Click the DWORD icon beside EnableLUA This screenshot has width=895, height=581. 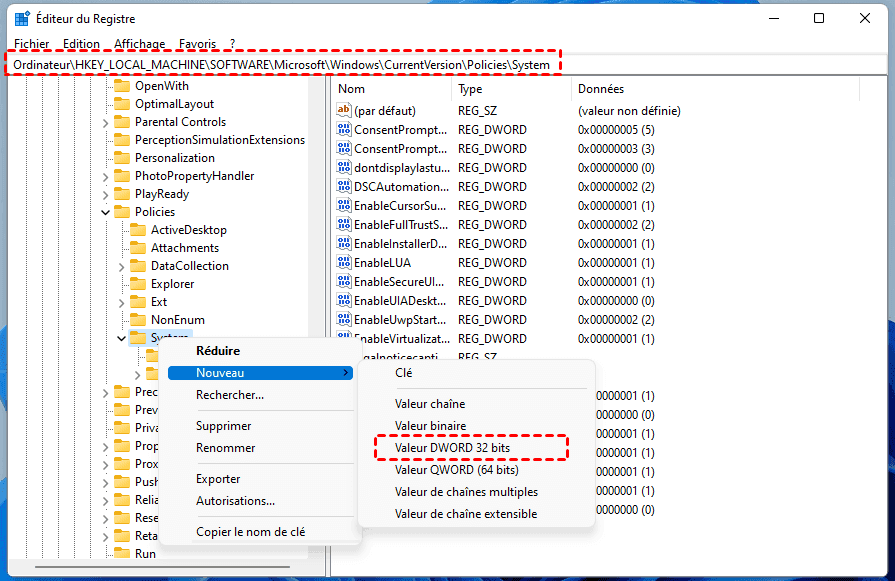[344, 262]
